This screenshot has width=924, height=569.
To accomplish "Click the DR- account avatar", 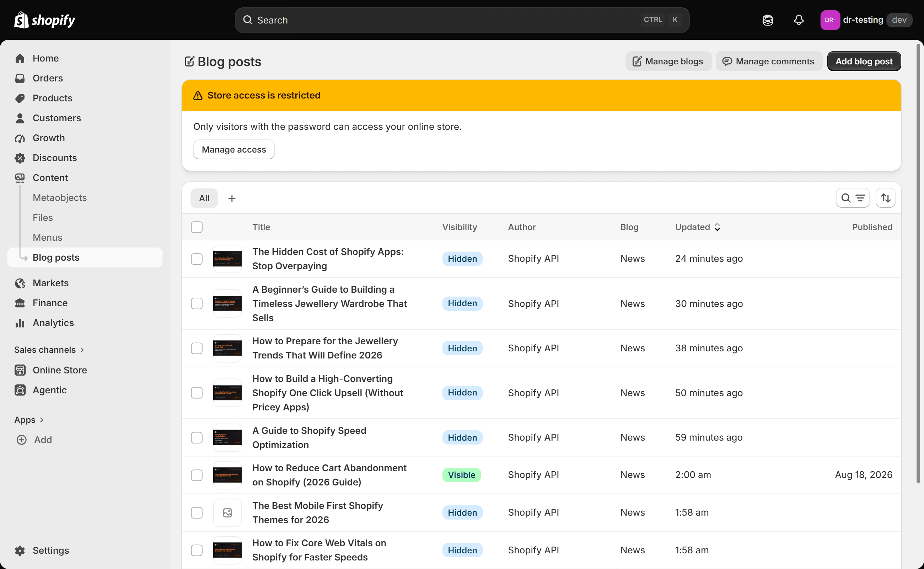I will [830, 20].
